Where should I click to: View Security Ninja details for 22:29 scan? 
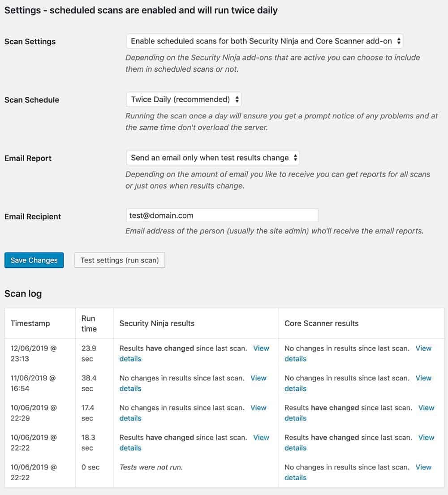pyautogui.click(x=258, y=408)
